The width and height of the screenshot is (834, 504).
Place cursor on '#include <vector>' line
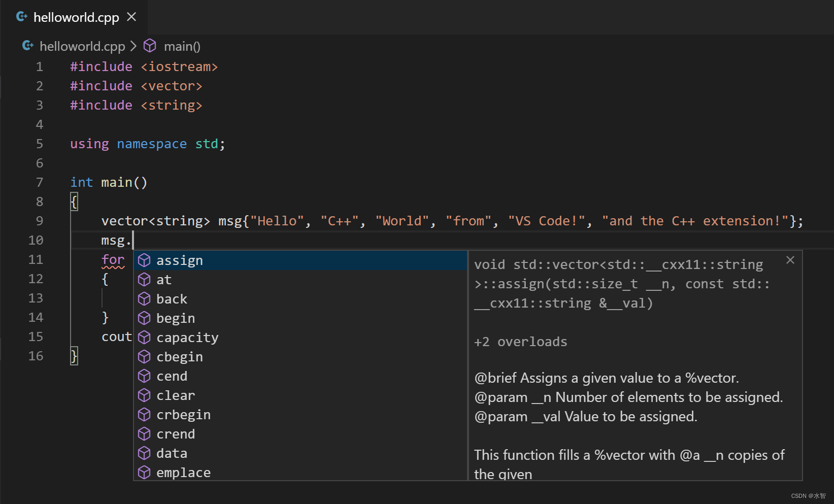pos(137,86)
